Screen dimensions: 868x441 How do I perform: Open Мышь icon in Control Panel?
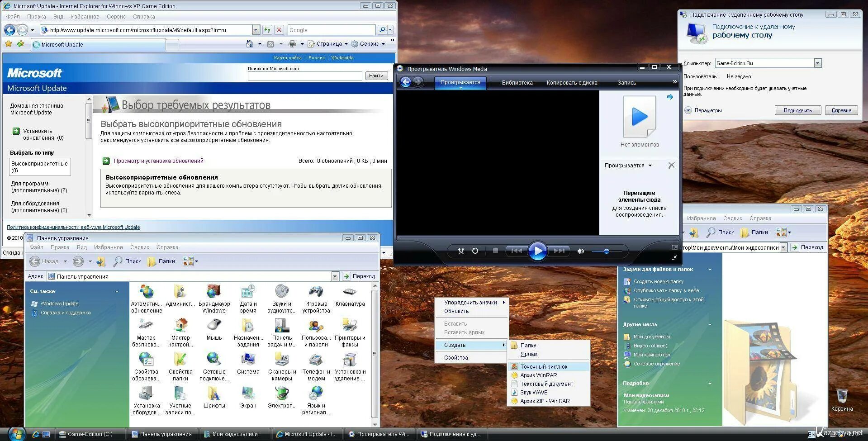click(x=214, y=329)
